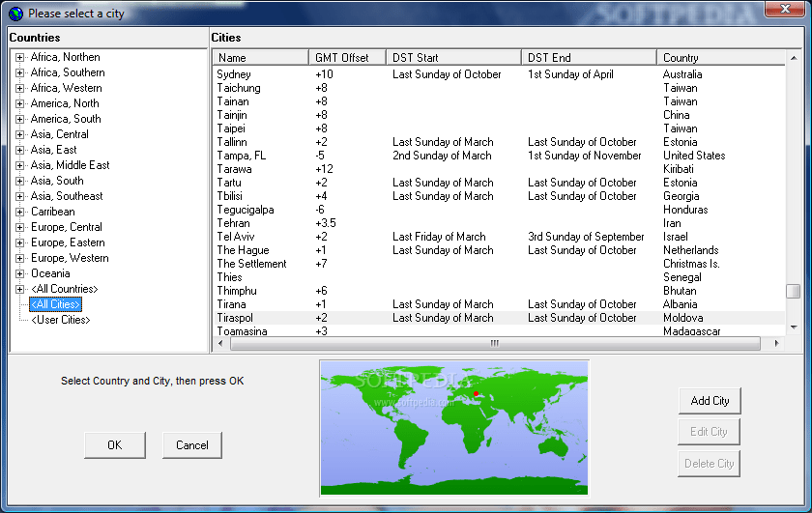Select the Asia, East region label
Screen dimensions: 812x513
[x=53, y=150]
